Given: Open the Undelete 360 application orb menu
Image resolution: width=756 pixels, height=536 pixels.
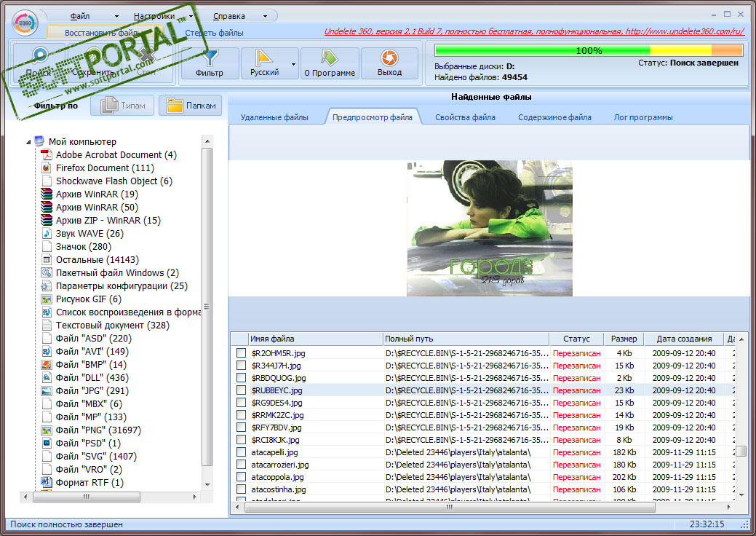Looking at the screenshot, I should point(25,23).
